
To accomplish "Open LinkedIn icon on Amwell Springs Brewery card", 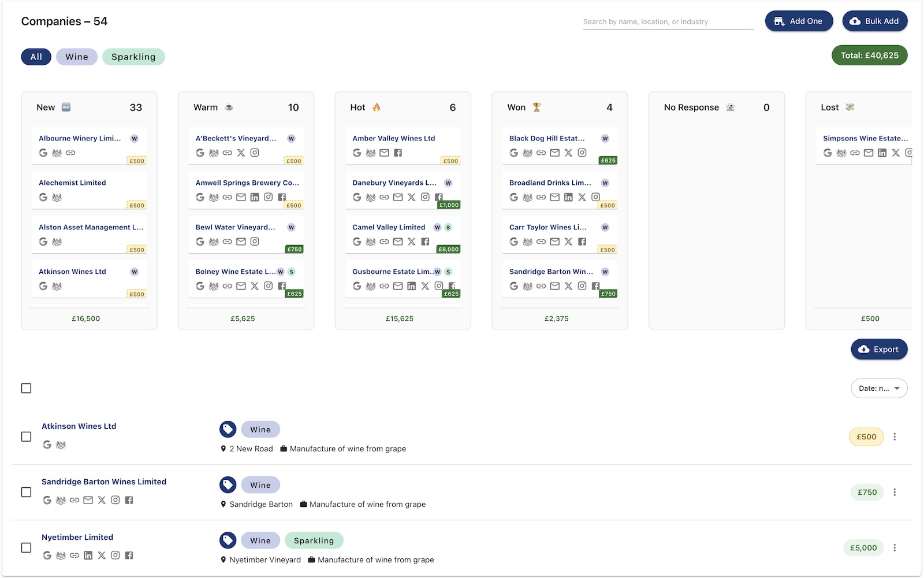I will point(255,198).
